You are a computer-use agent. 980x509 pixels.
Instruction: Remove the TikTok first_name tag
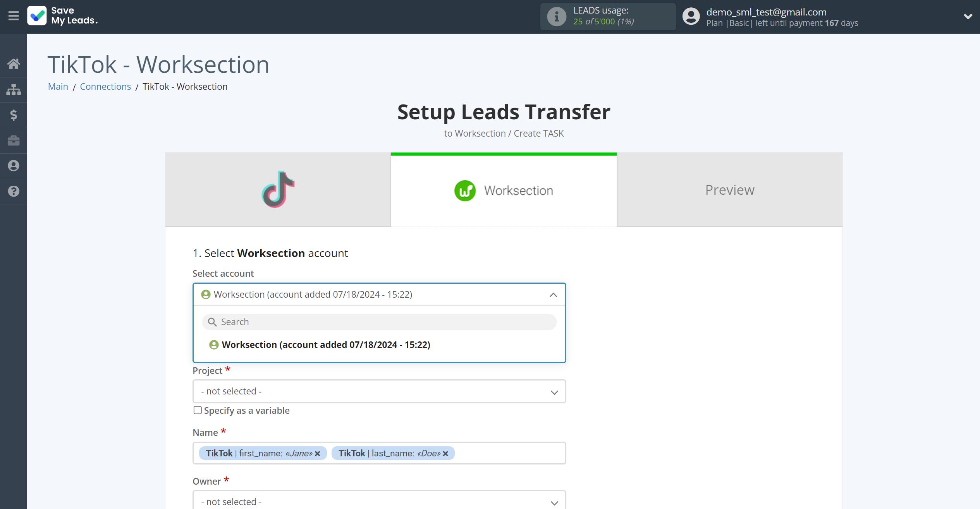[318, 453]
